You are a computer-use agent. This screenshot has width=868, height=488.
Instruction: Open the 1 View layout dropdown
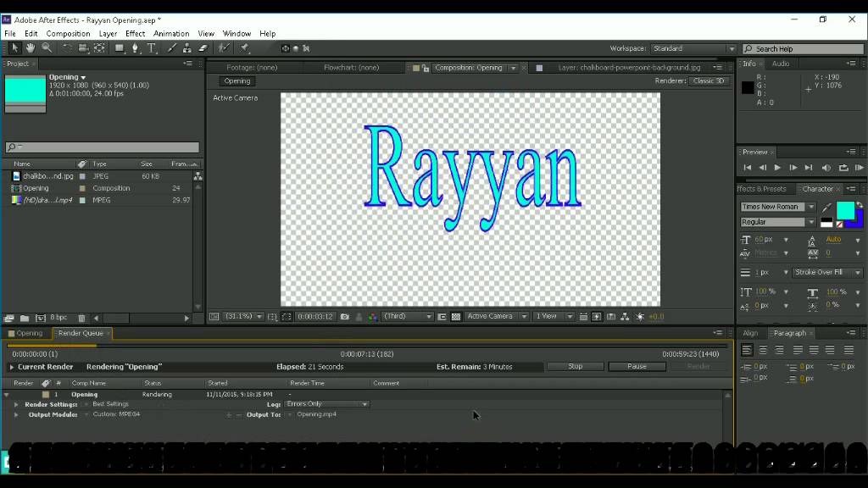click(x=554, y=317)
